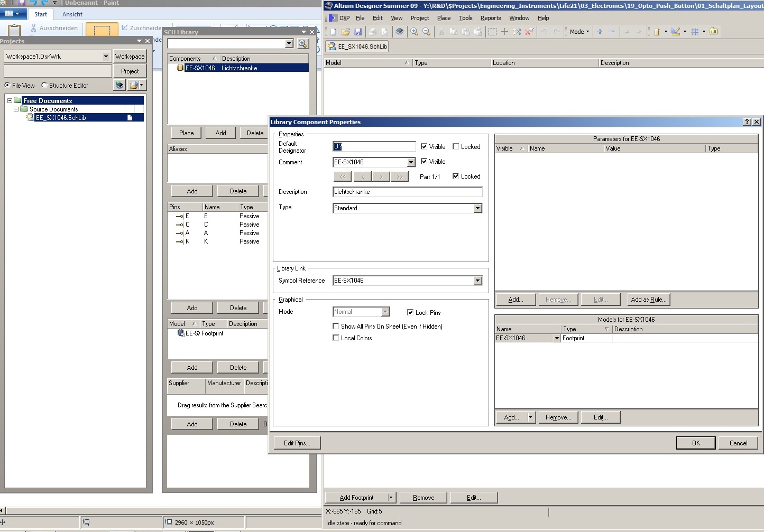Toggle the Comment Visible checkbox
This screenshot has width=764, height=532.
tap(424, 161)
